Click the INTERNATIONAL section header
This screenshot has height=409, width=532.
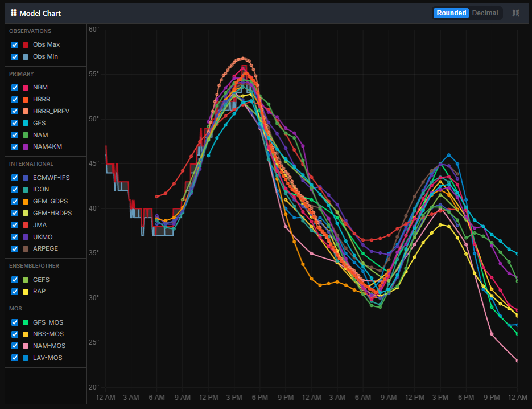(31, 164)
